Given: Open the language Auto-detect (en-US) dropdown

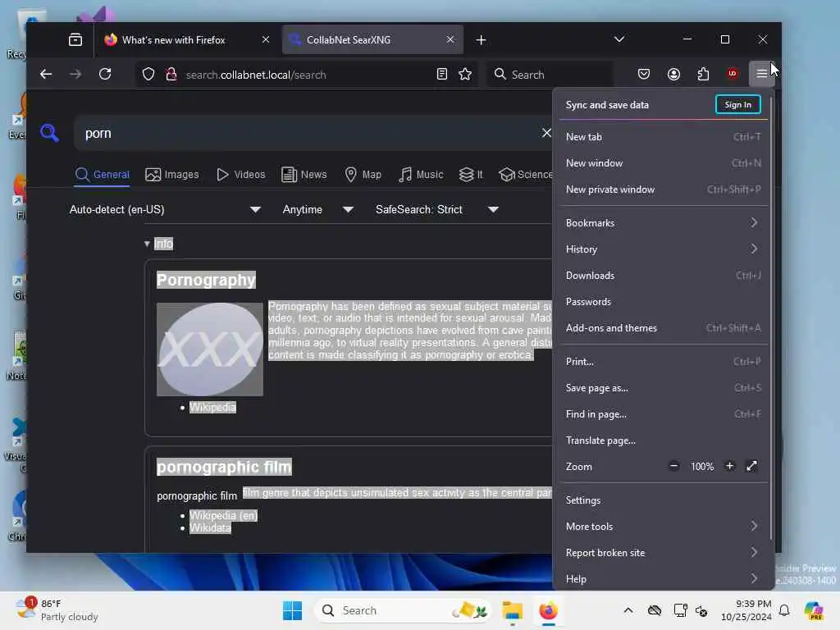Looking at the screenshot, I should pos(165,209).
